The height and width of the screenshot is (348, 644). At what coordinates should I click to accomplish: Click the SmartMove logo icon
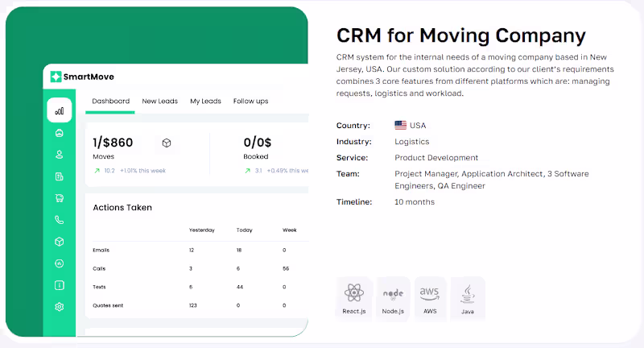56,77
